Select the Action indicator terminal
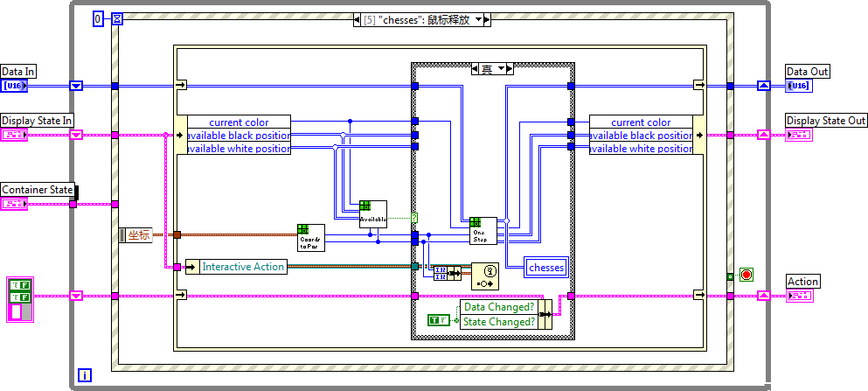Viewport: 868px width, 391px height. click(800, 297)
